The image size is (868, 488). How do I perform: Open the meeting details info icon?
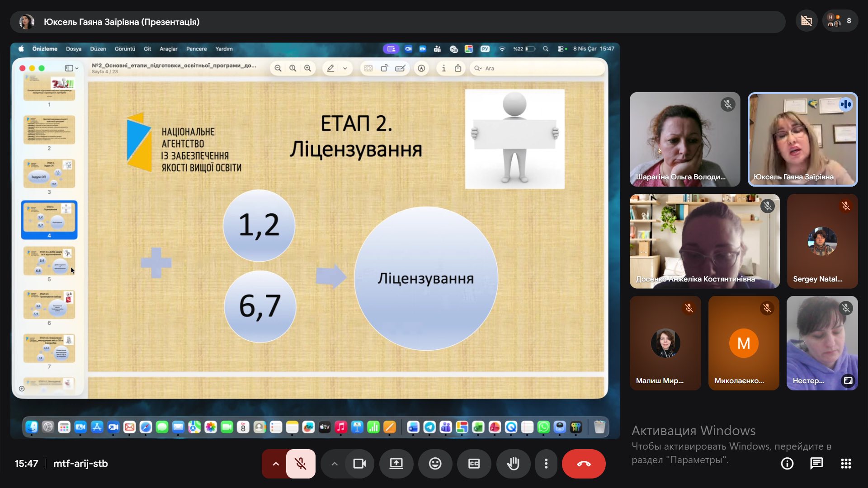coord(787,464)
